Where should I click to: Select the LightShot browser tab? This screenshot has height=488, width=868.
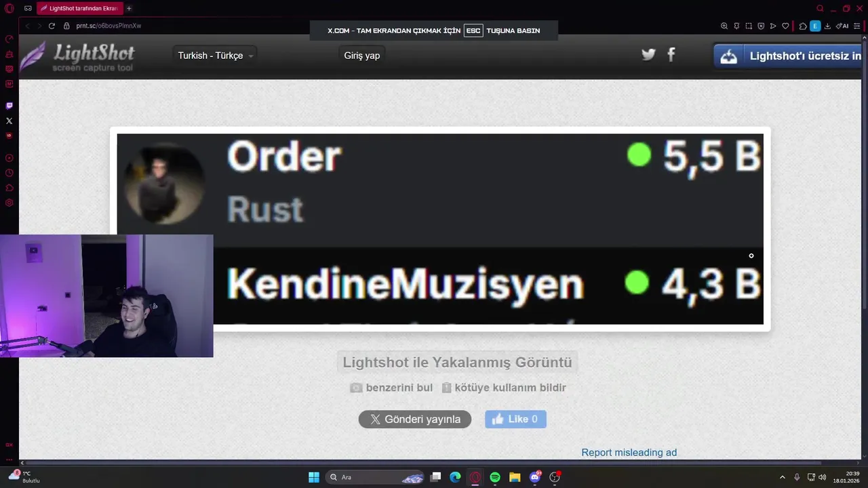pyautogui.click(x=79, y=8)
